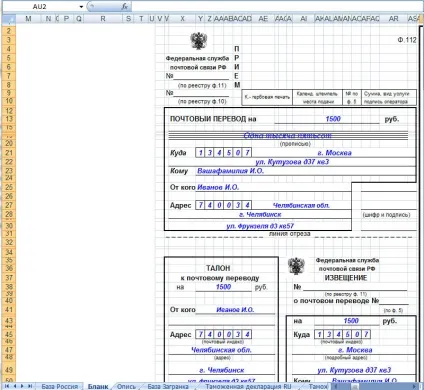This screenshot has height=390, width=424.
Task: Click the Select All corner button
Action: pos(9,19)
